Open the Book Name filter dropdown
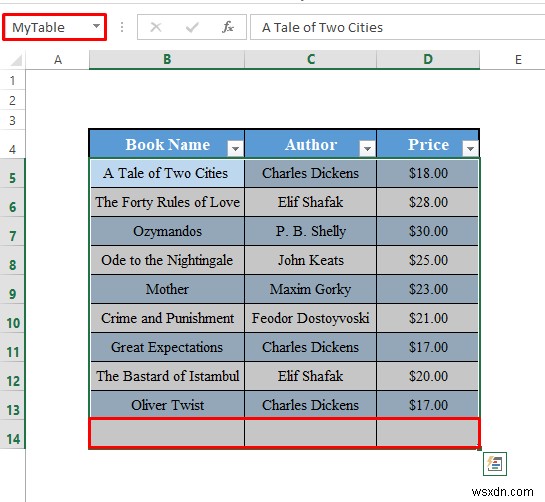Screen dimensions: 545x502 point(235,149)
